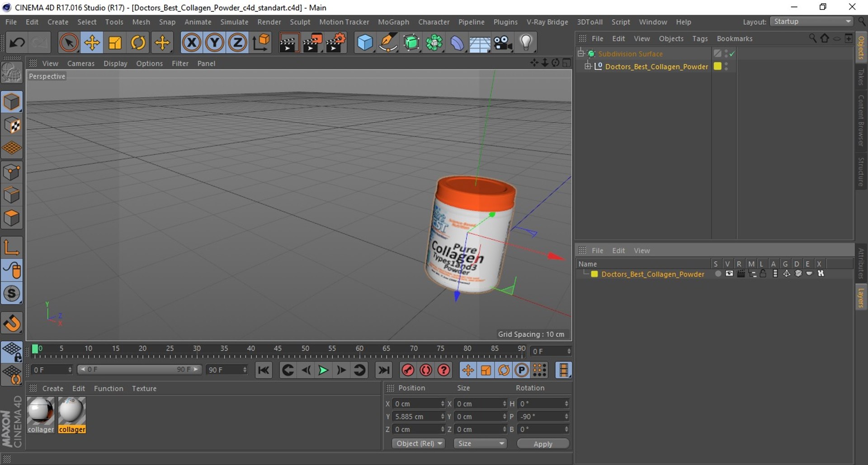Add a camera object icon
The width and height of the screenshot is (868, 465).
(x=503, y=43)
